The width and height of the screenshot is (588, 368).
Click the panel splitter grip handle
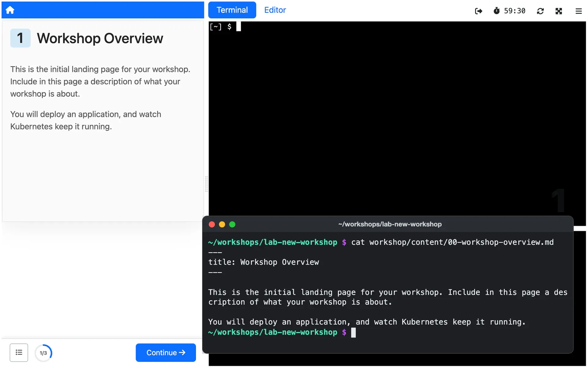pyautogui.click(x=206, y=184)
